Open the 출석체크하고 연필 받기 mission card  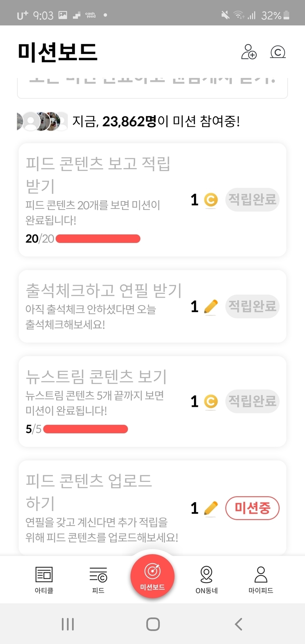[x=103, y=306]
